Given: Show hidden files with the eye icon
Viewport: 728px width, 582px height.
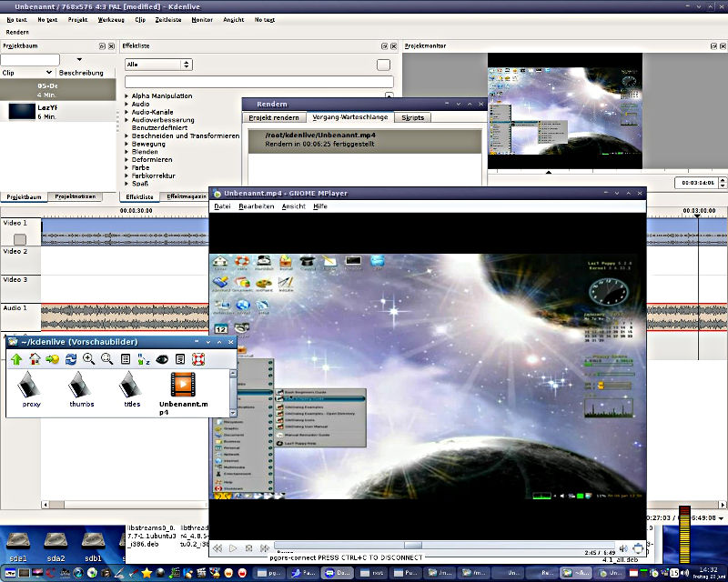Looking at the screenshot, I should click(162, 359).
